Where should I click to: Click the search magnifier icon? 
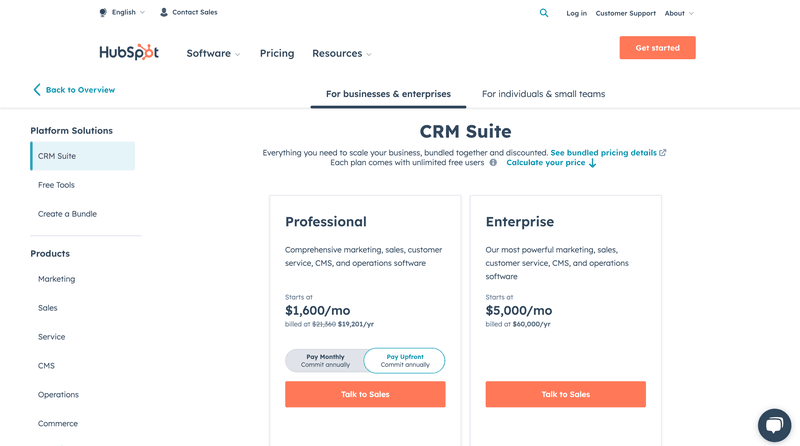[544, 13]
